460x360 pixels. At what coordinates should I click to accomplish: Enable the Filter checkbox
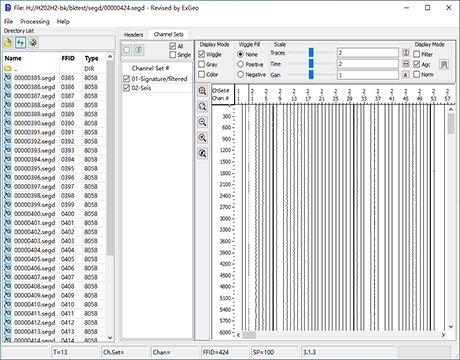click(417, 54)
